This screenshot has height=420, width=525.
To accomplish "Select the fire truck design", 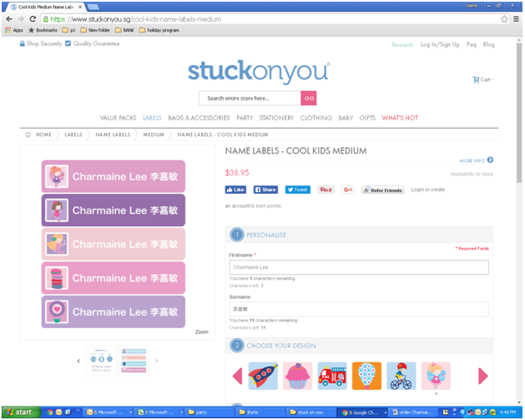I will coord(332,376).
